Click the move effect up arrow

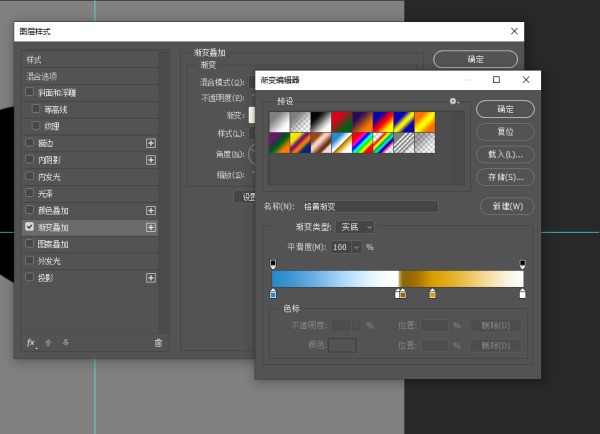[x=48, y=343]
